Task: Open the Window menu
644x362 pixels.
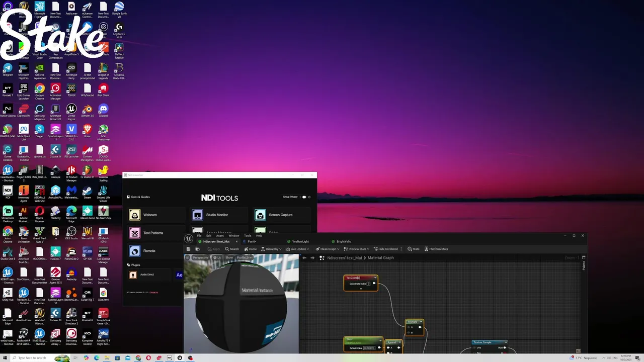Action: coord(234,236)
